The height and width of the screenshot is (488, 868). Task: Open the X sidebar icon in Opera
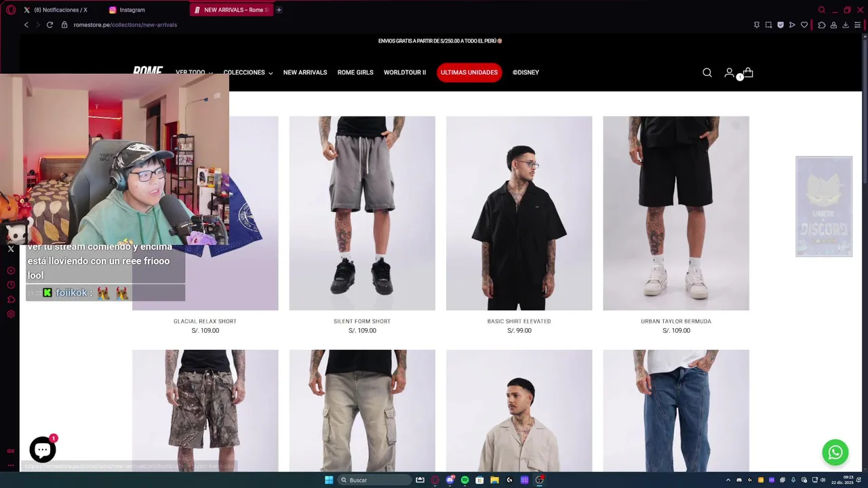coord(11,249)
